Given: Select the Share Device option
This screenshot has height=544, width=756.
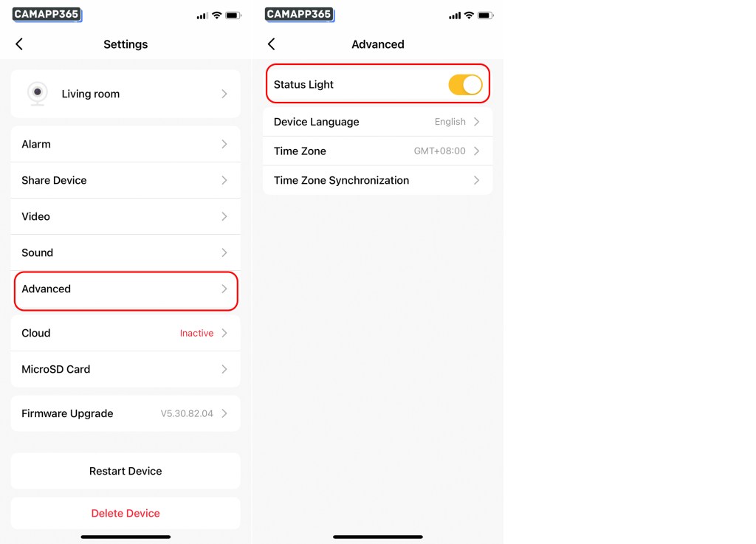Looking at the screenshot, I should (x=126, y=180).
